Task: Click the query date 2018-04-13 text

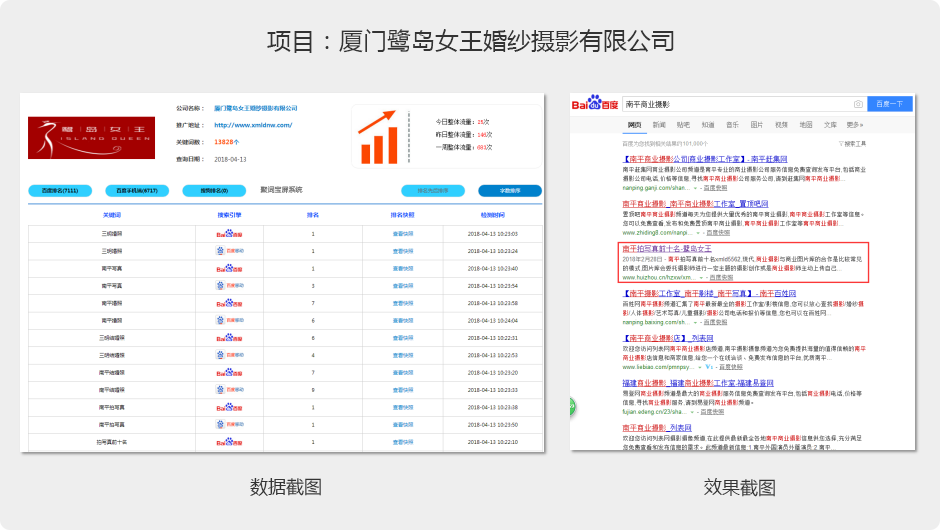Action: click(x=230, y=159)
